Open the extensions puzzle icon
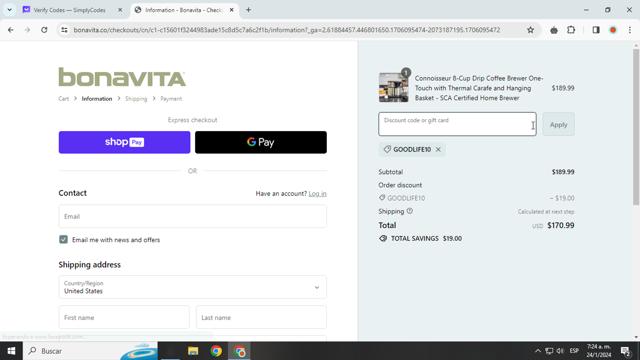 point(571,30)
